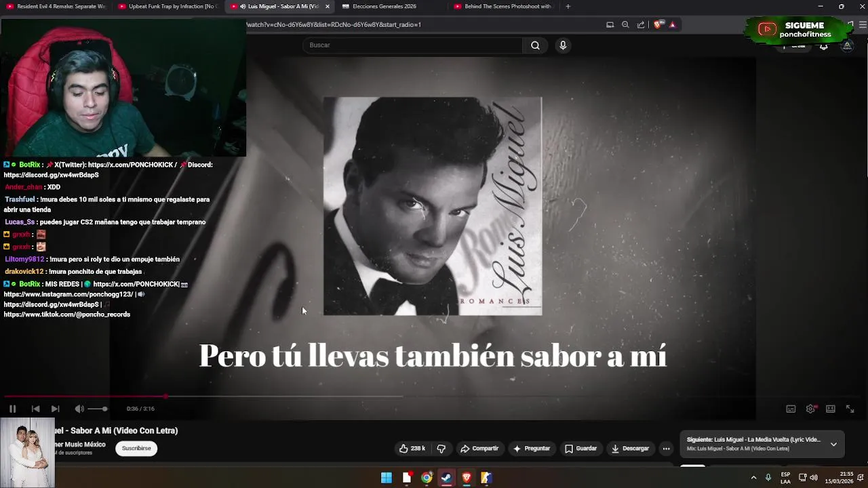Focus the YouTube Buscar search box
868x488 pixels.
tap(414, 45)
